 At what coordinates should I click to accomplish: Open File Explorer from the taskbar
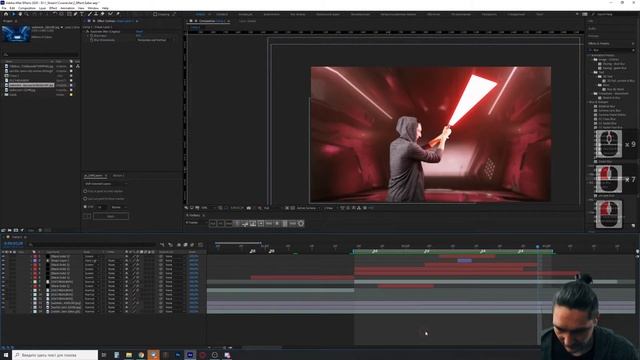[129, 355]
